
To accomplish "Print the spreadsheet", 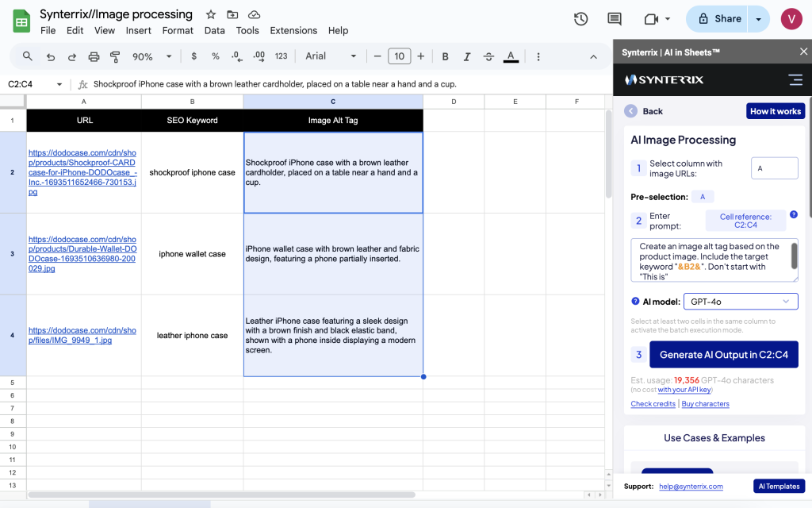I will pyautogui.click(x=94, y=56).
